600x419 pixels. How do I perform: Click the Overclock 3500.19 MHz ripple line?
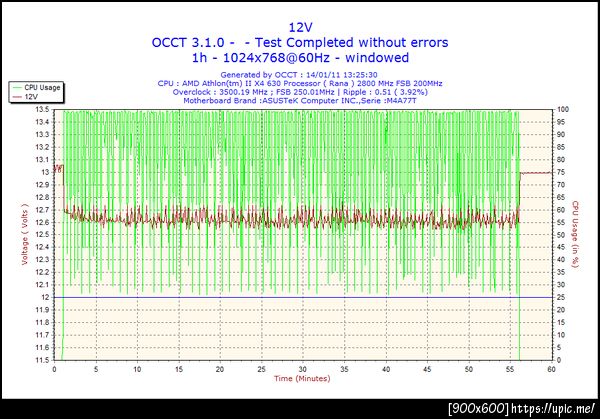pos(300,92)
